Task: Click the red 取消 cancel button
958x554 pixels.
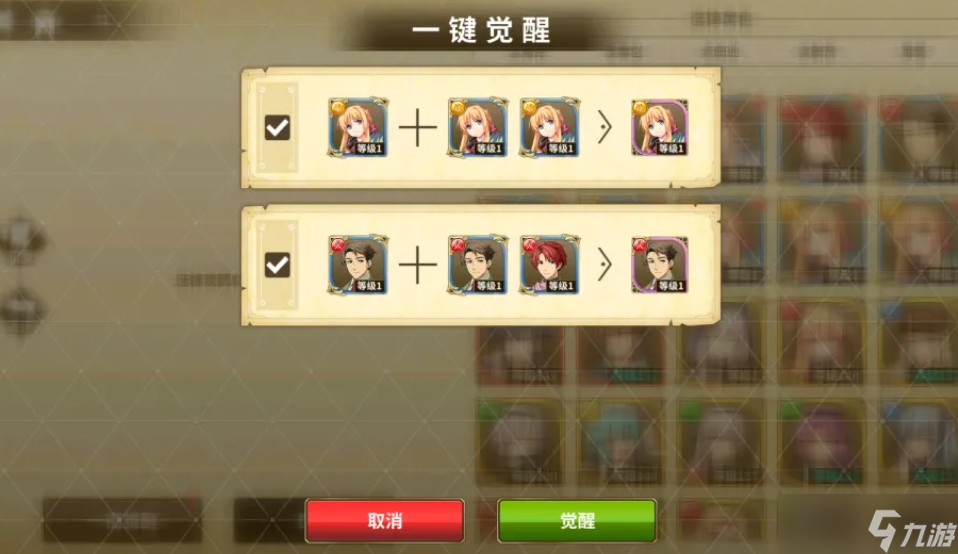Action: pyautogui.click(x=385, y=520)
